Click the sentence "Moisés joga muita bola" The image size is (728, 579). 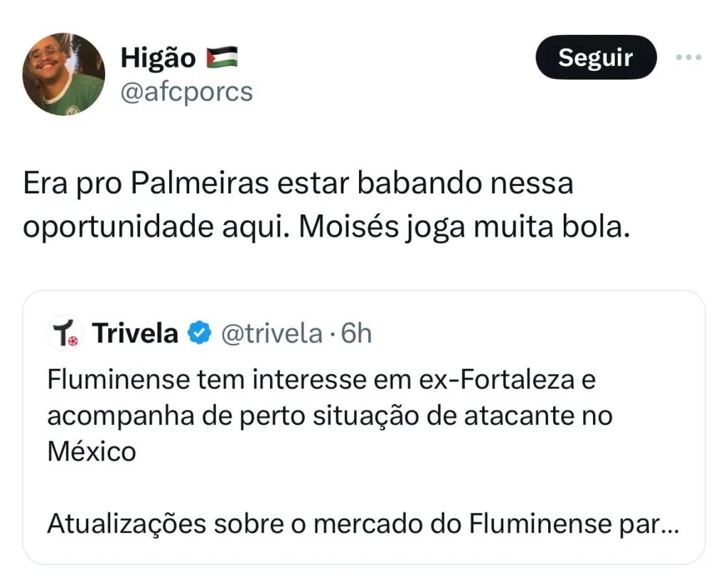click(x=464, y=226)
